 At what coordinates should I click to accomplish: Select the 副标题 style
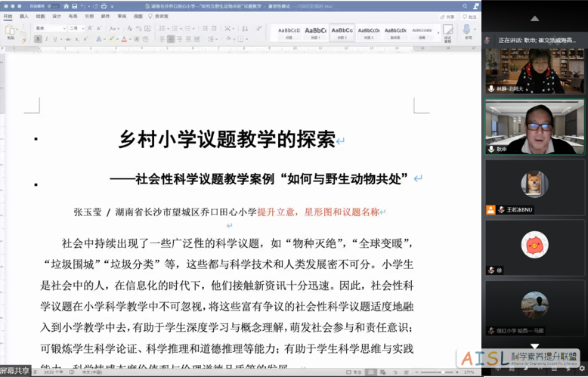point(395,32)
